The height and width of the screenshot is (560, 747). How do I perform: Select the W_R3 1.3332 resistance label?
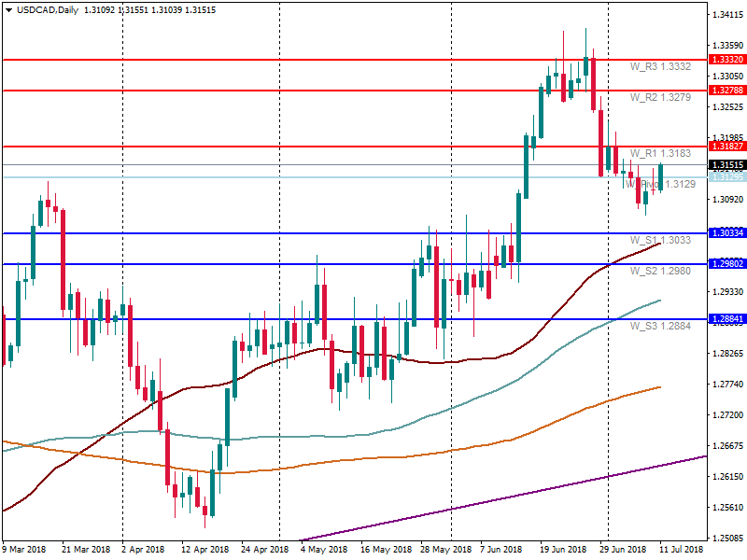(x=660, y=67)
